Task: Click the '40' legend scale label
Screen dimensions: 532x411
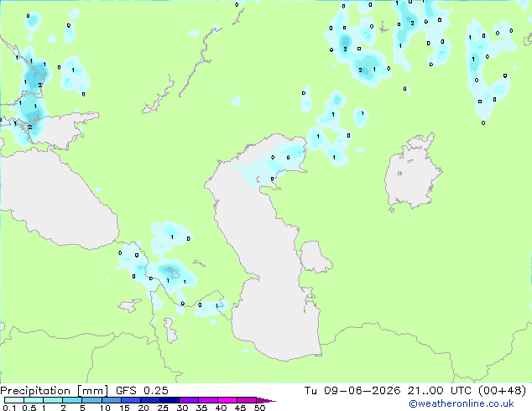Action: [x=221, y=408]
